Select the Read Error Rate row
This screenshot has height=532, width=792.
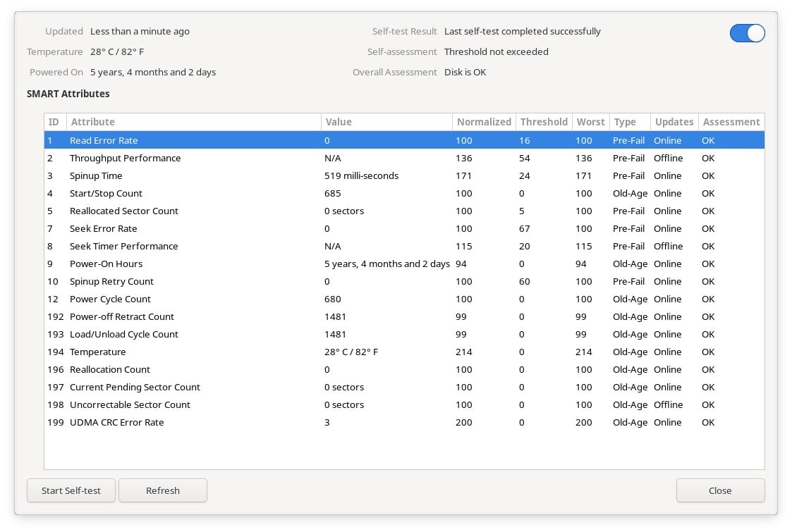click(x=104, y=141)
